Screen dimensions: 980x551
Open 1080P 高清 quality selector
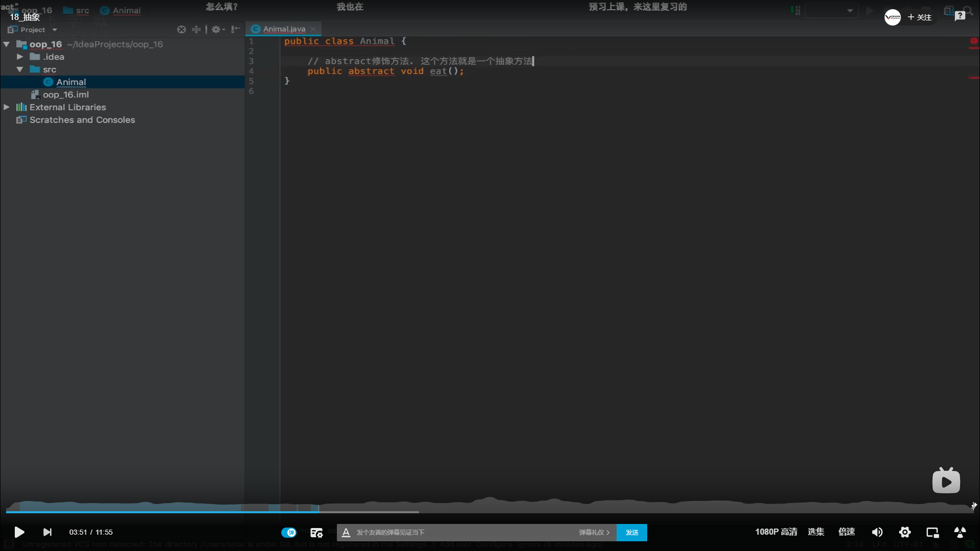click(776, 532)
